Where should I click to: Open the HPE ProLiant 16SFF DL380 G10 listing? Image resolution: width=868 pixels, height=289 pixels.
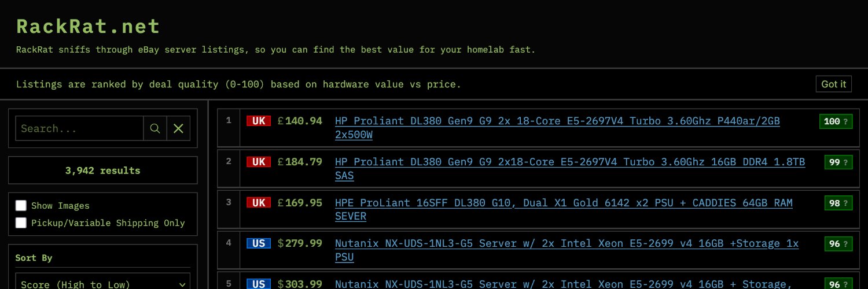[x=564, y=209]
